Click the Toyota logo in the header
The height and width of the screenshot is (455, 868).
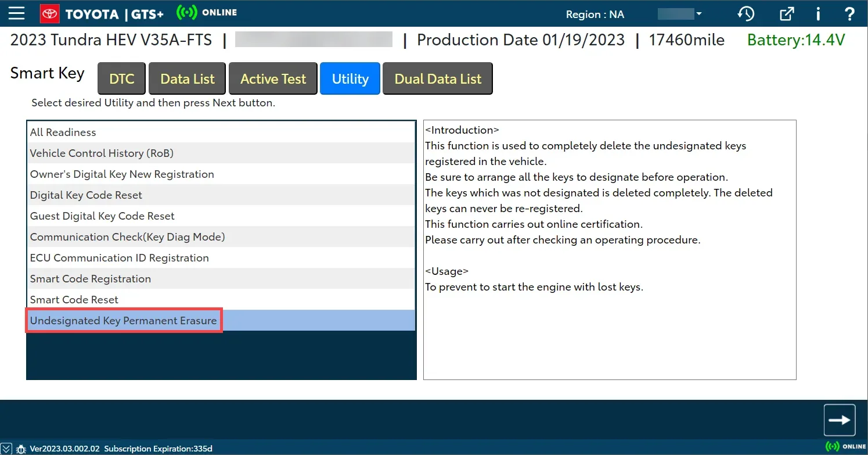(x=49, y=13)
